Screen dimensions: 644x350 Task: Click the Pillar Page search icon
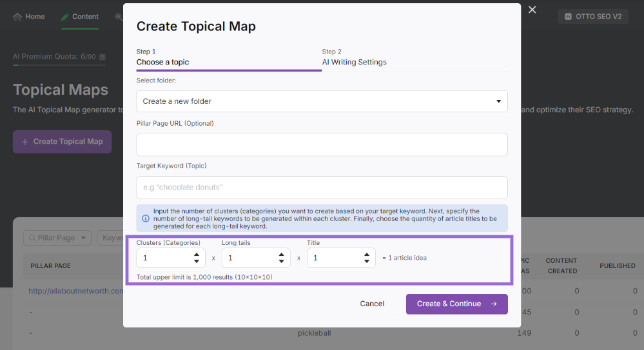[x=32, y=238]
